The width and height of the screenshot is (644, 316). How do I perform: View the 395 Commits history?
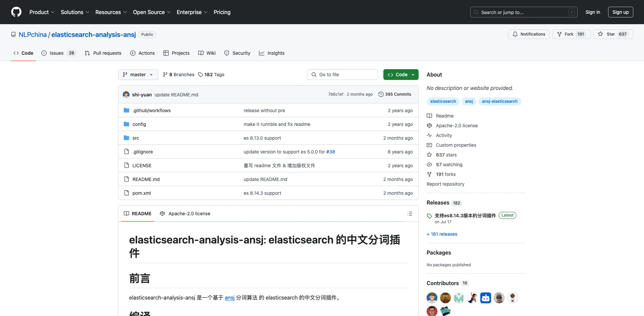[394, 94]
